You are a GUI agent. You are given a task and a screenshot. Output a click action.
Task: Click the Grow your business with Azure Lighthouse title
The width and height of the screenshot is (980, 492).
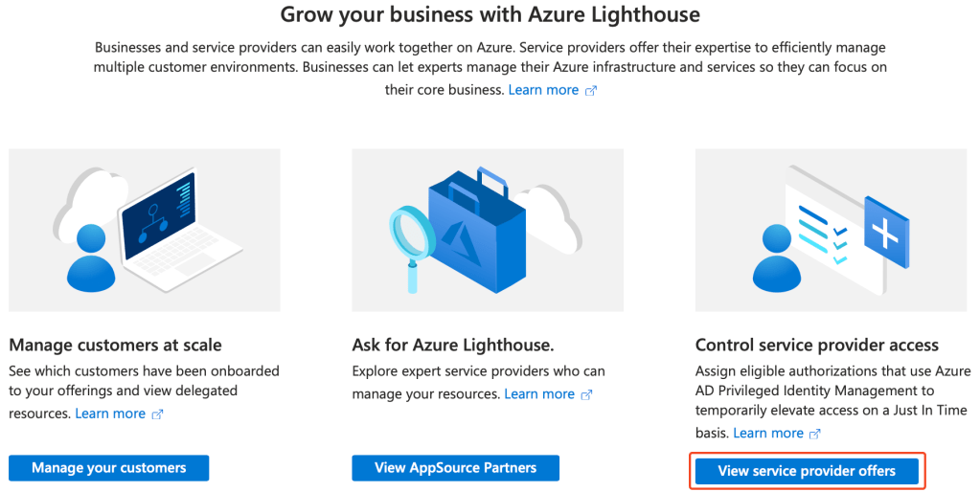(490, 14)
